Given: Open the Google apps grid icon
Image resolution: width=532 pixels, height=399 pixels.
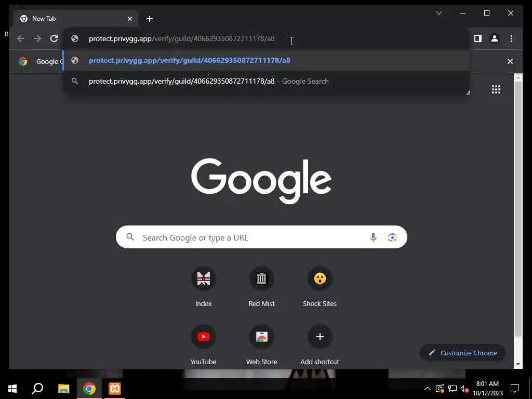Looking at the screenshot, I should pyautogui.click(x=496, y=89).
